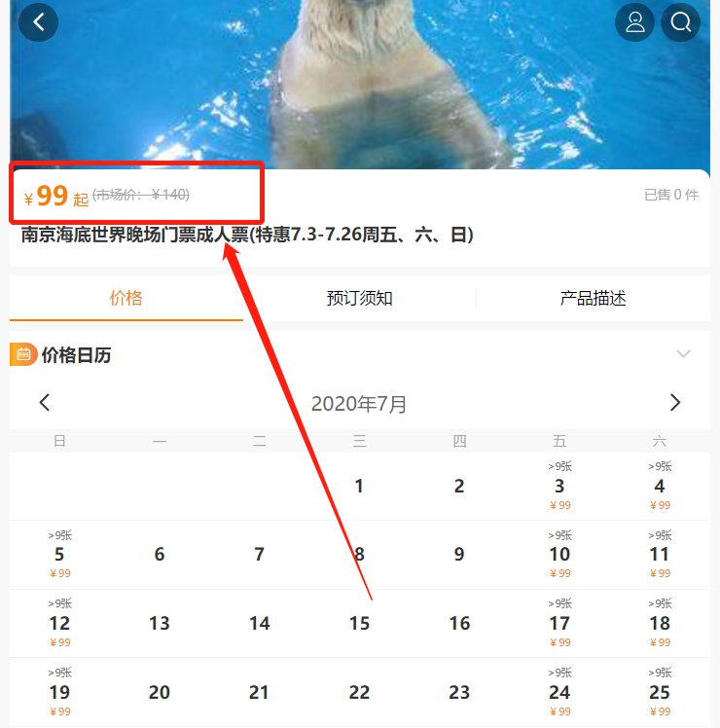Select July 25 ticket date
The image size is (720, 728).
pyautogui.click(x=659, y=692)
